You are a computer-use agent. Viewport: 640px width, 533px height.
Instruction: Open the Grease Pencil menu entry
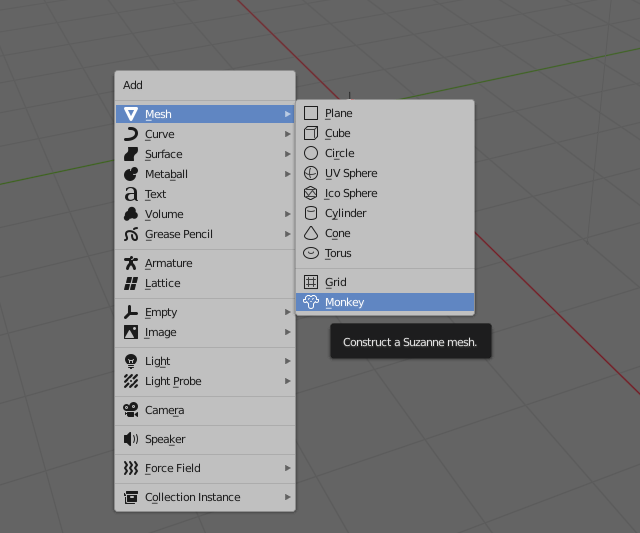pos(178,234)
